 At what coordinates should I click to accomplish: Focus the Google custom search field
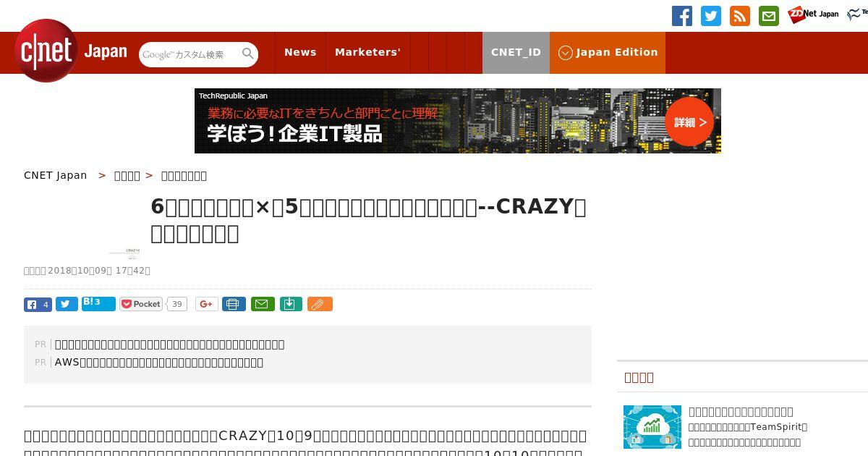point(190,54)
